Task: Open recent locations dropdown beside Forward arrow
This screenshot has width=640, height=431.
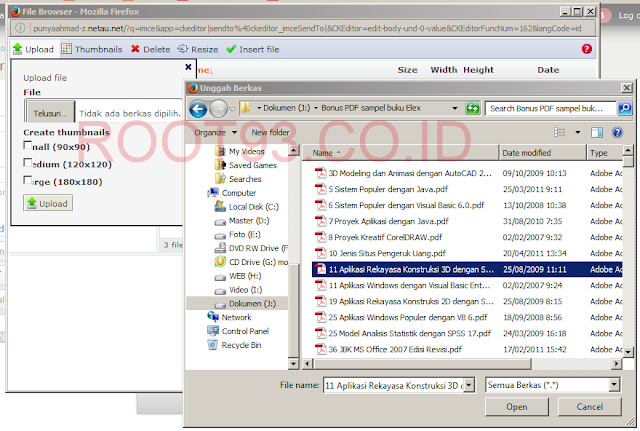Action: (232, 109)
